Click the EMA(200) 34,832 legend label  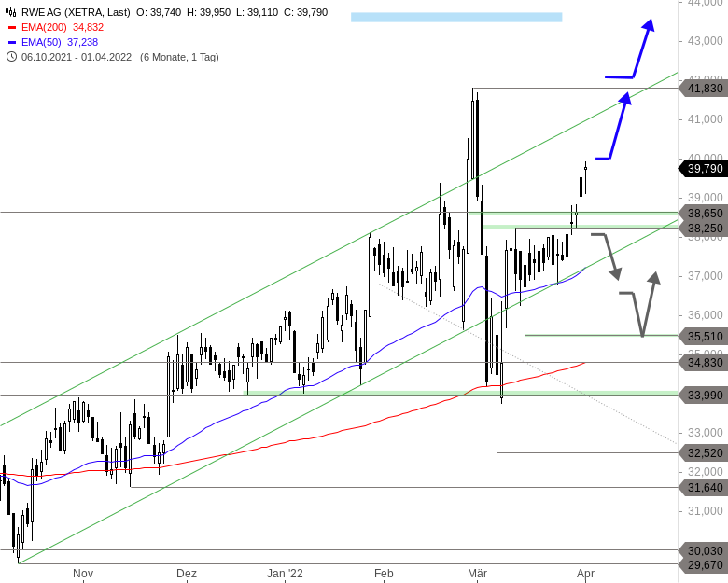coord(63,27)
